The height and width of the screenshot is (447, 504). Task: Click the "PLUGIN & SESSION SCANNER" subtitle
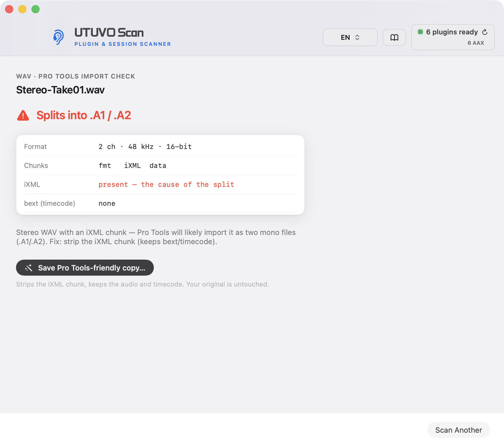tap(123, 44)
